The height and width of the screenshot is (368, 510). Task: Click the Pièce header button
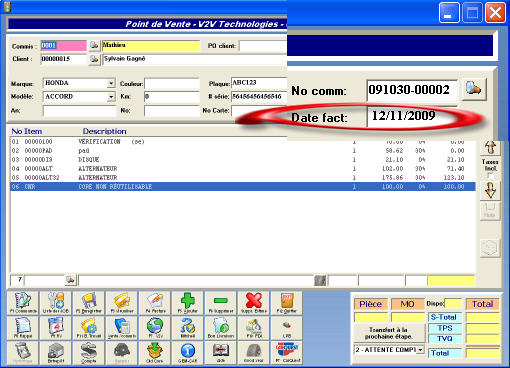point(371,304)
